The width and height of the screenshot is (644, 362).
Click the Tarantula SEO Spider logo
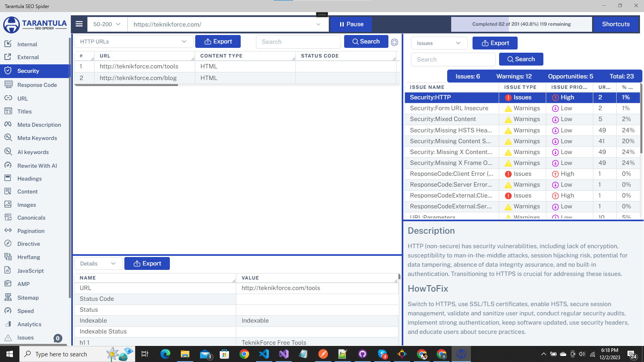coord(35,25)
